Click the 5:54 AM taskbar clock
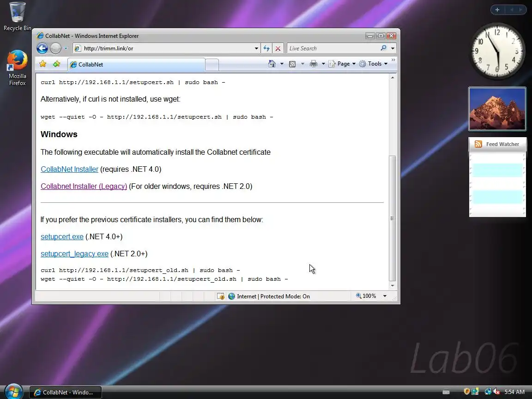 (x=515, y=392)
